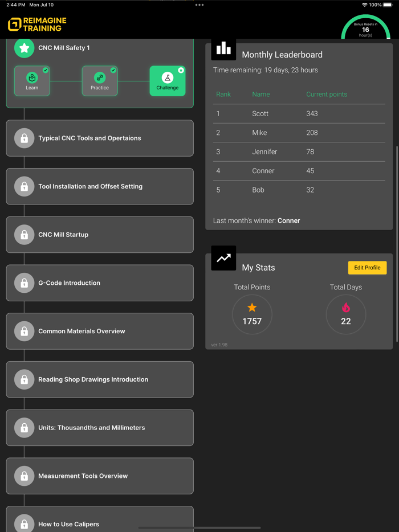
Task: Tap the three-dot multitasking control at top
Action: tap(199, 5)
